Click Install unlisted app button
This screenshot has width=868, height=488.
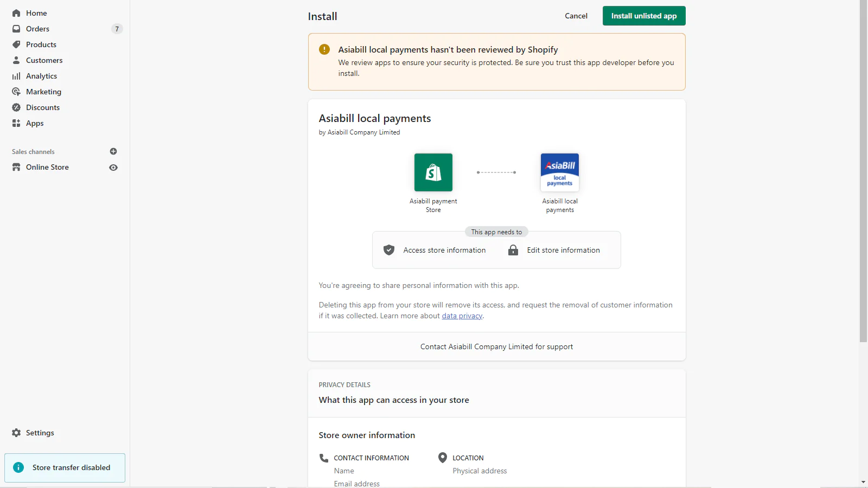(x=644, y=16)
